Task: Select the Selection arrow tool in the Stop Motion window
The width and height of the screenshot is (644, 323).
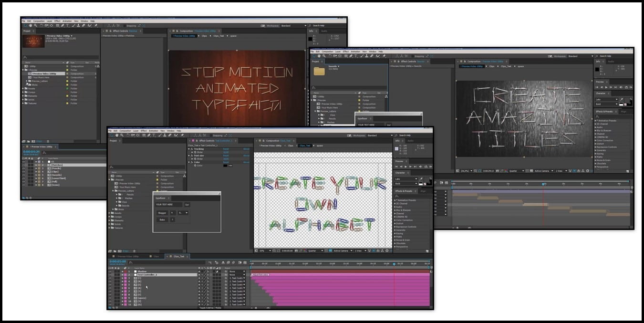Action: (26, 25)
